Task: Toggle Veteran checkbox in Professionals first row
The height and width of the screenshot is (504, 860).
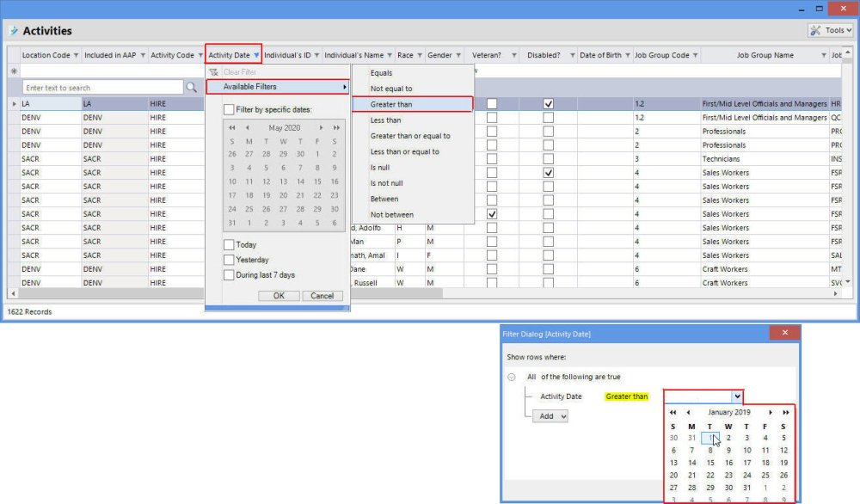Action: (x=492, y=132)
